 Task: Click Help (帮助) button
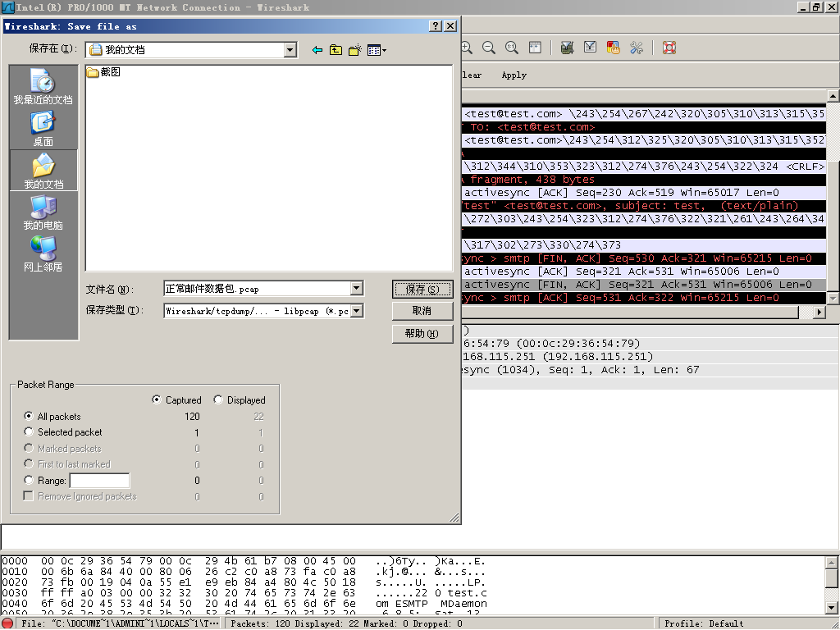[422, 333]
